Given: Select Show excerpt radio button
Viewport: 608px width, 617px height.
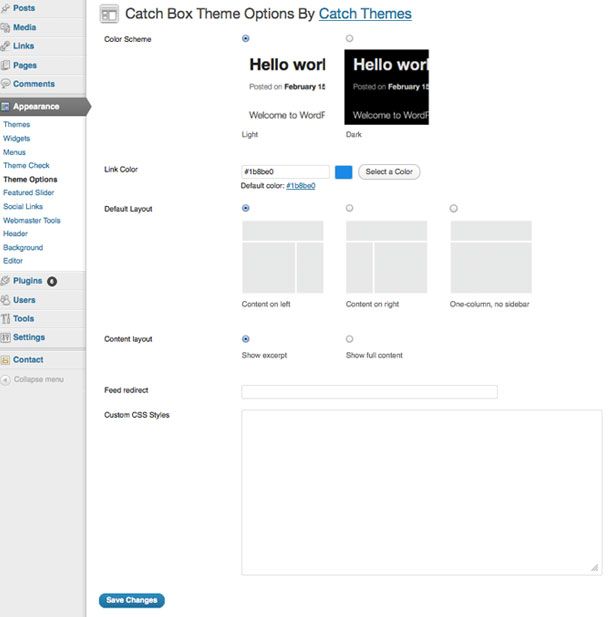Looking at the screenshot, I should tap(246, 339).
